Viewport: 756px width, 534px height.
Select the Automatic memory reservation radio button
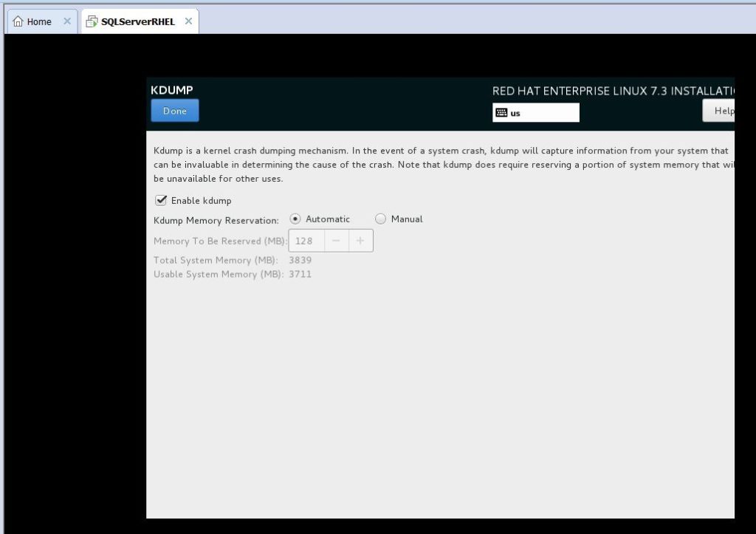point(295,219)
